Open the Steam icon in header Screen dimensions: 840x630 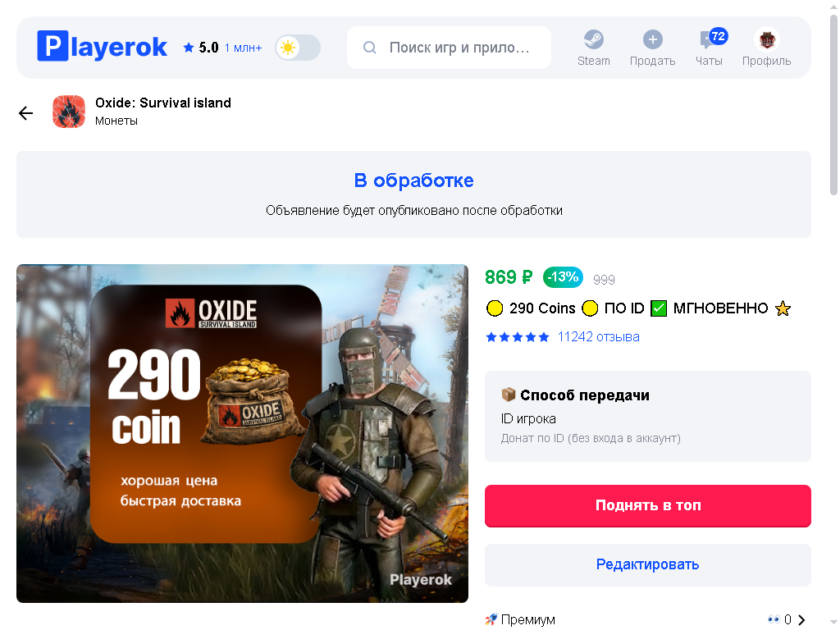(593, 39)
